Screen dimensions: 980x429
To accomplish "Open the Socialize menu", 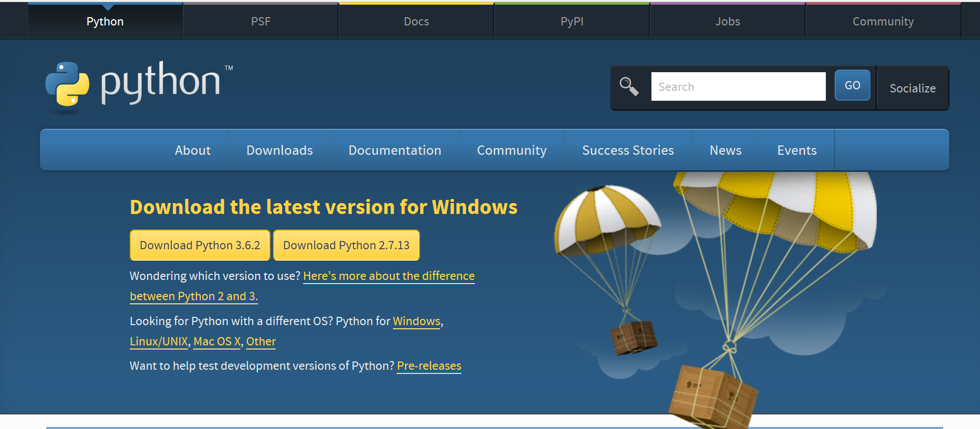I will 913,88.
